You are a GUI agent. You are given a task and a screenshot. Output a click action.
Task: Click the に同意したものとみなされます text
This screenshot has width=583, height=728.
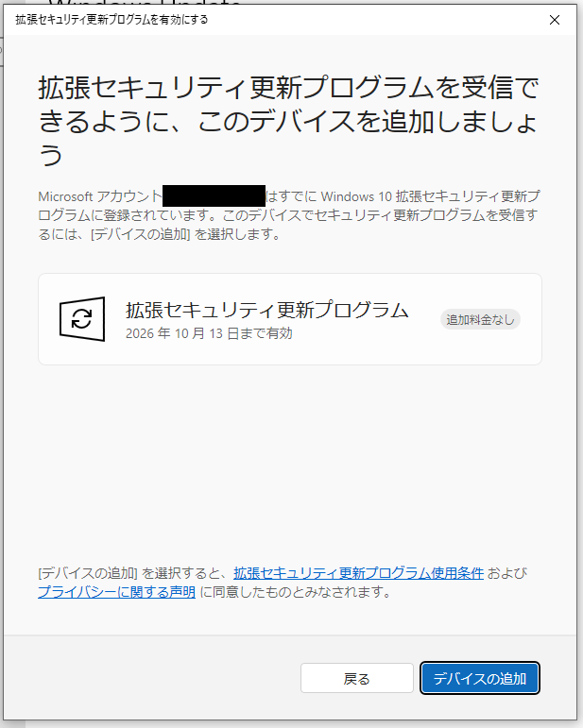pyautogui.click(x=295, y=592)
